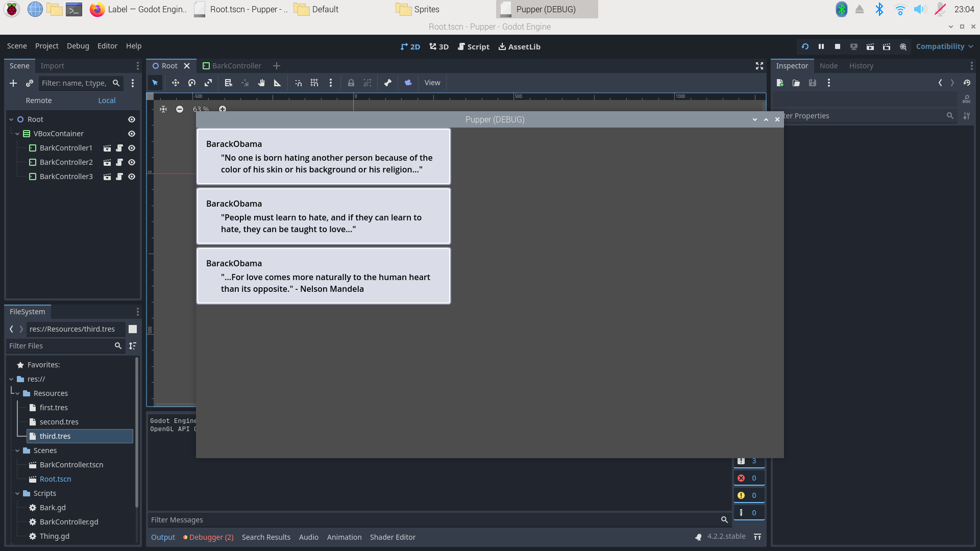Stop the running project

[838, 46]
